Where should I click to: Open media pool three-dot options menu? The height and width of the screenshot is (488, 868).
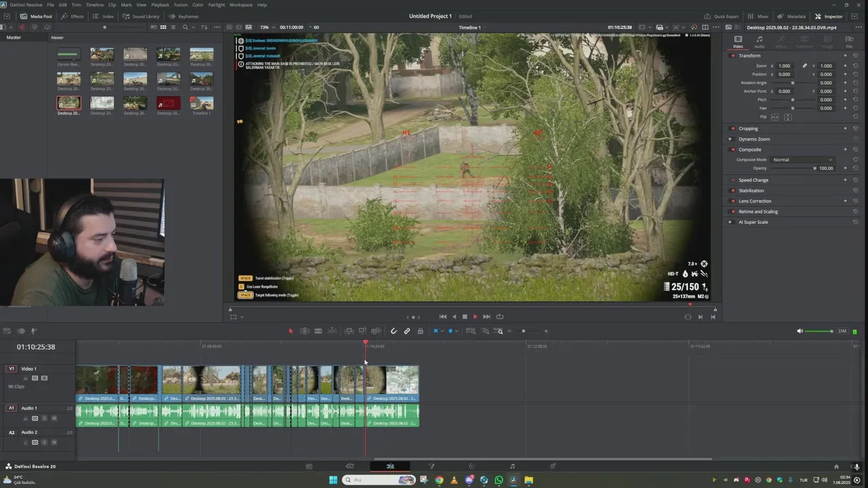tap(217, 27)
